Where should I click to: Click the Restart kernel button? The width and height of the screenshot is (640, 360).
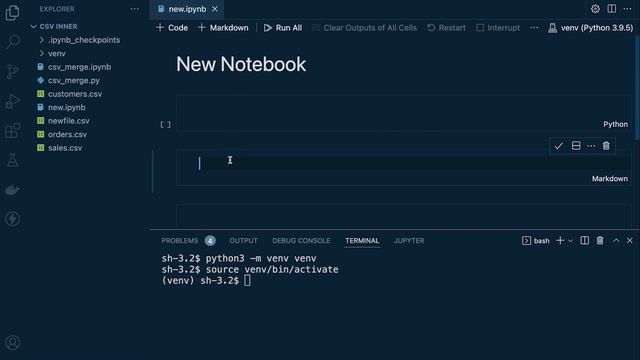(x=446, y=28)
